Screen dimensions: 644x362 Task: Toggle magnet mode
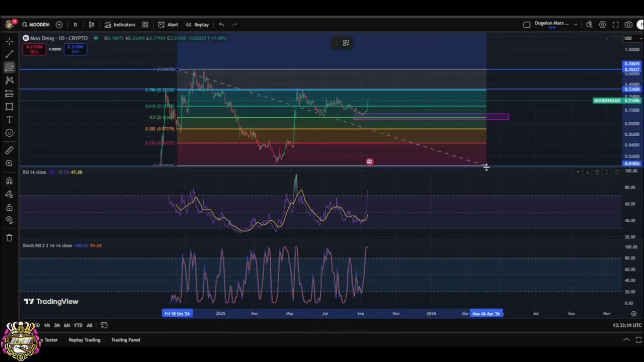coord(9,181)
